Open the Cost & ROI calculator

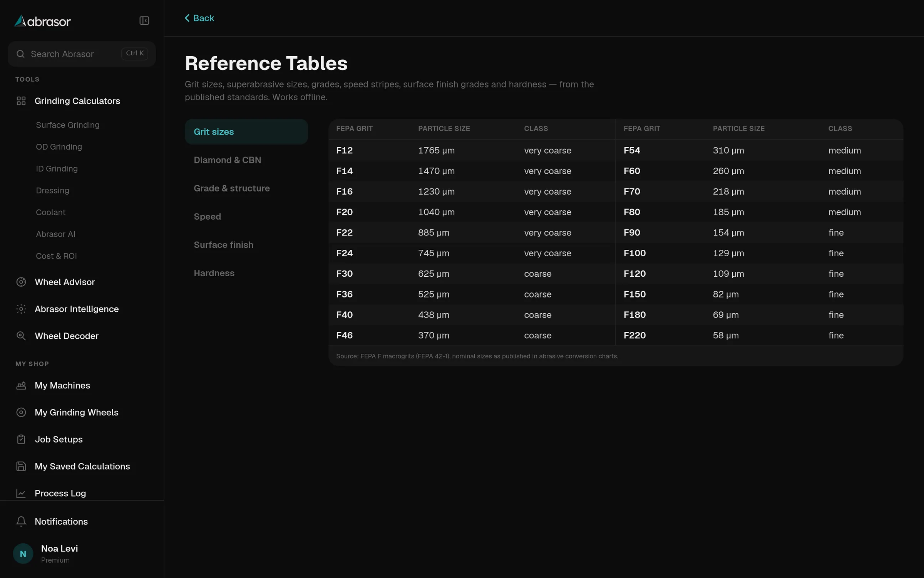point(56,256)
